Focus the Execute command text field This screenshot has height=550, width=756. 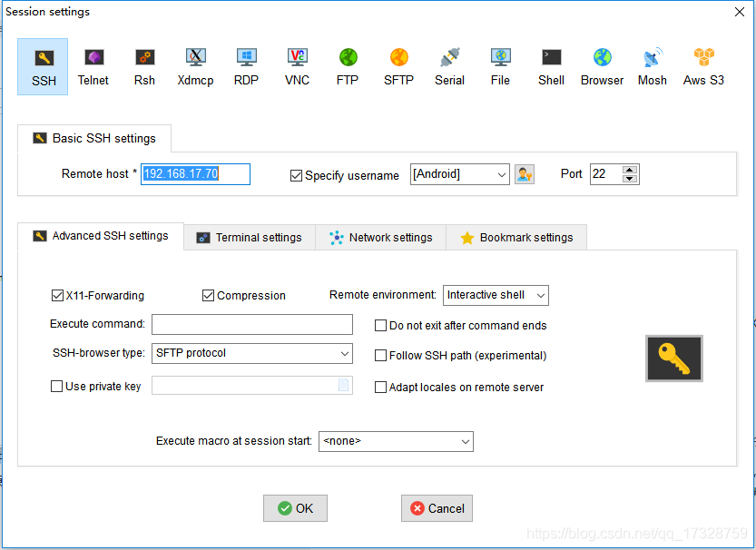point(252,324)
